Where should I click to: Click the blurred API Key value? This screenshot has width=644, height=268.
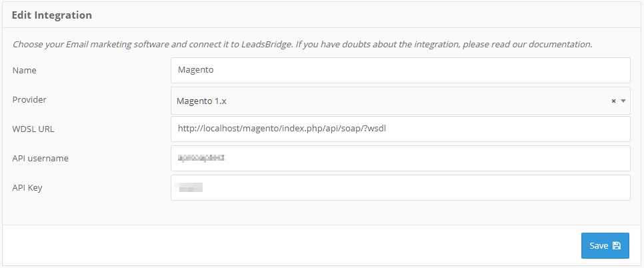pos(189,188)
